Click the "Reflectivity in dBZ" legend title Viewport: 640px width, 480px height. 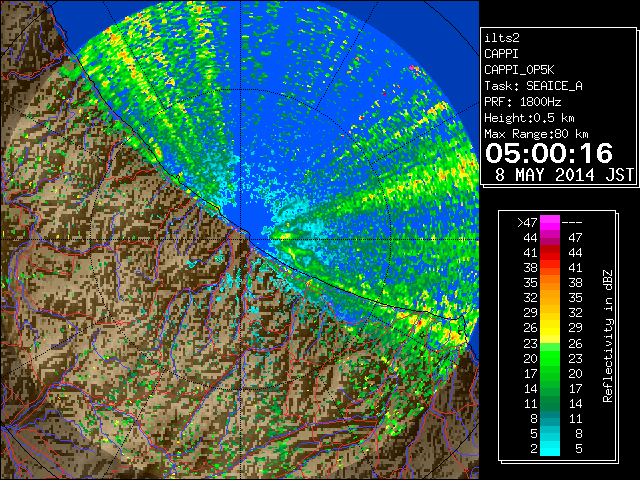tap(608, 336)
